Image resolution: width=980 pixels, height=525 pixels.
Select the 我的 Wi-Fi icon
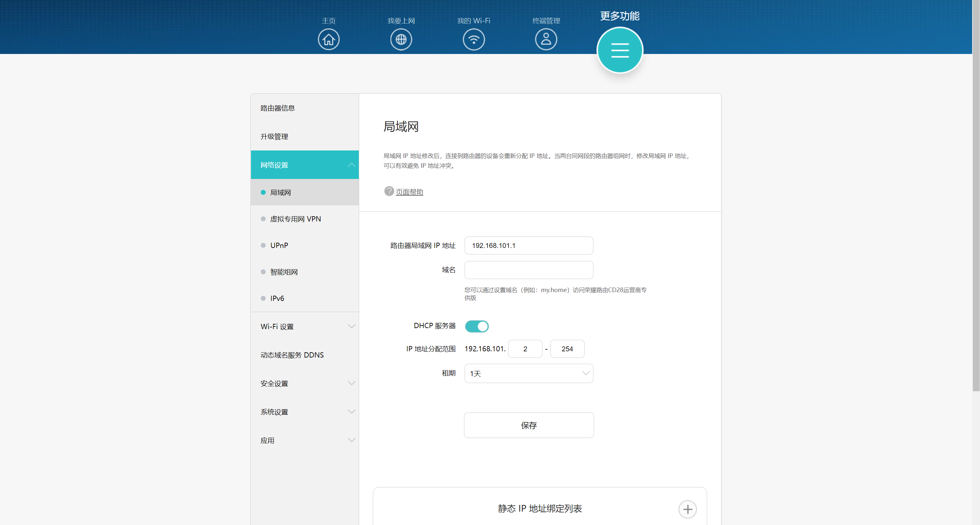coord(473,39)
